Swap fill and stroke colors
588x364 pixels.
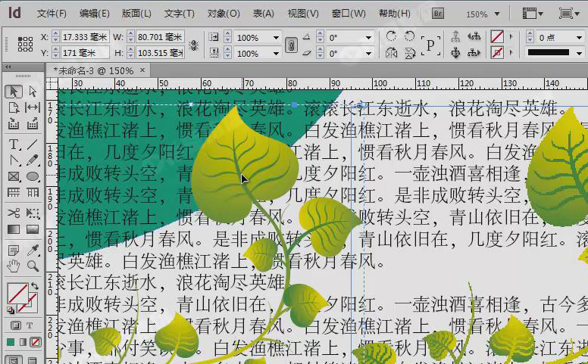[x=35, y=286]
